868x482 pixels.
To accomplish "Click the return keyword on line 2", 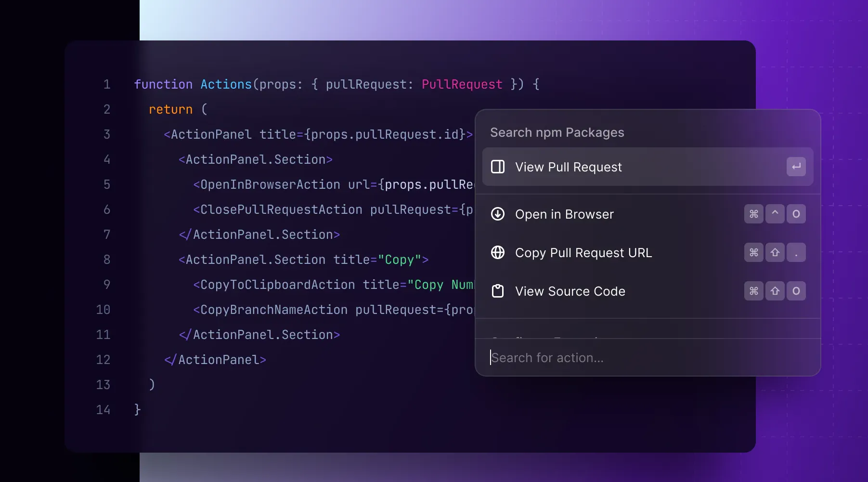I will click(x=170, y=109).
